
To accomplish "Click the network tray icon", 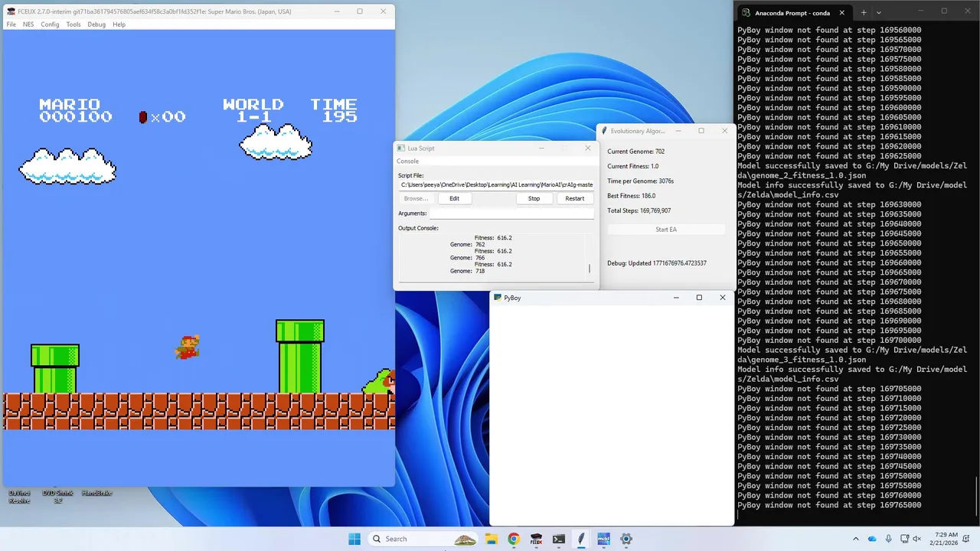I will coord(904,539).
